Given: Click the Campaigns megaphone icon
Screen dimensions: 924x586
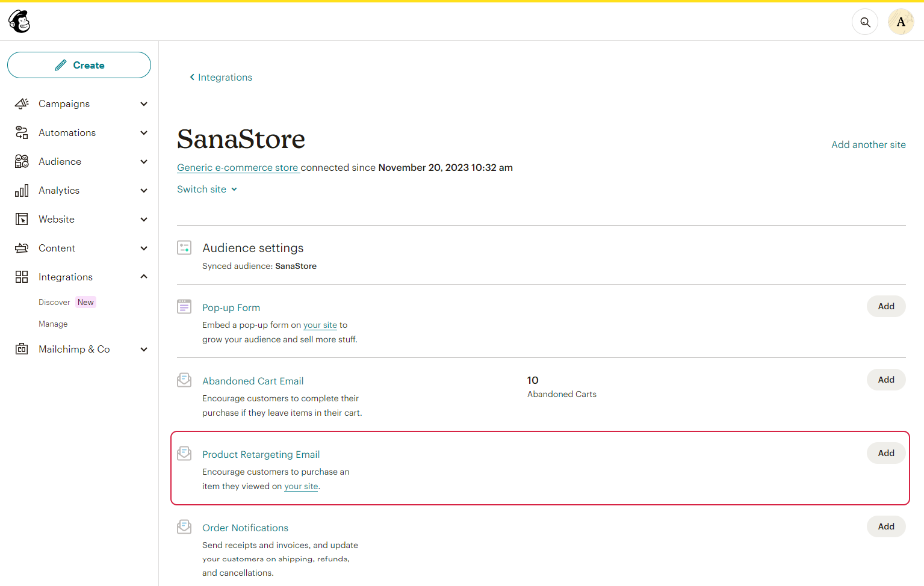Looking at the screenshot, I should point(22,103).
